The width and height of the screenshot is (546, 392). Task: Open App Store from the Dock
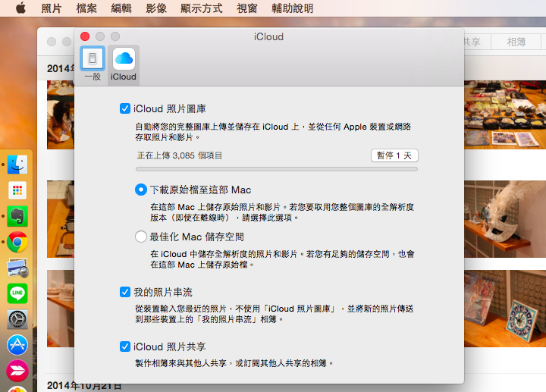[17, 345]
